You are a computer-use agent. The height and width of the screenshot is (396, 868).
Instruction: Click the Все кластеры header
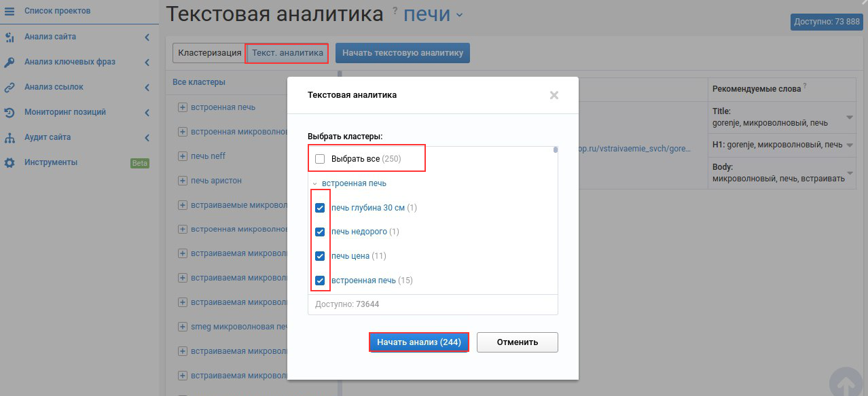(199, 82)
